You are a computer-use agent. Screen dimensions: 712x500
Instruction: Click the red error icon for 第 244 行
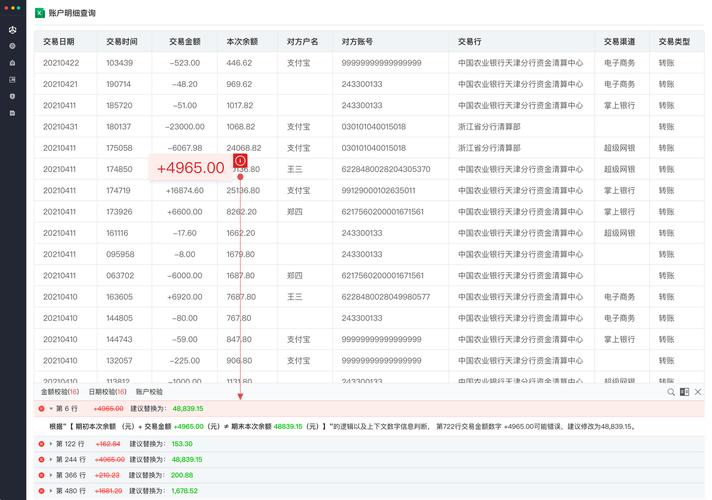(41, 460)
